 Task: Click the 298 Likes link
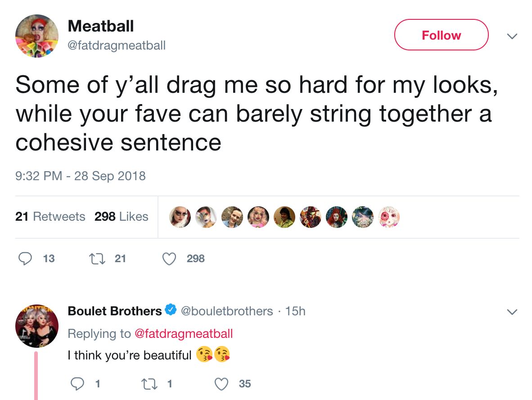pyautogui.click(x=121, y=217)
